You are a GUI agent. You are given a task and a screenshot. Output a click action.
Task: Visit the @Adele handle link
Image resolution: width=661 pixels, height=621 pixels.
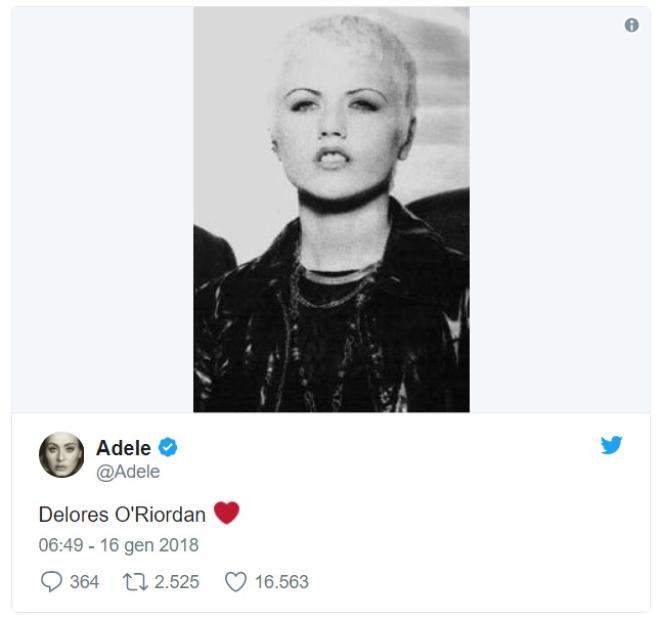point(128,472)
